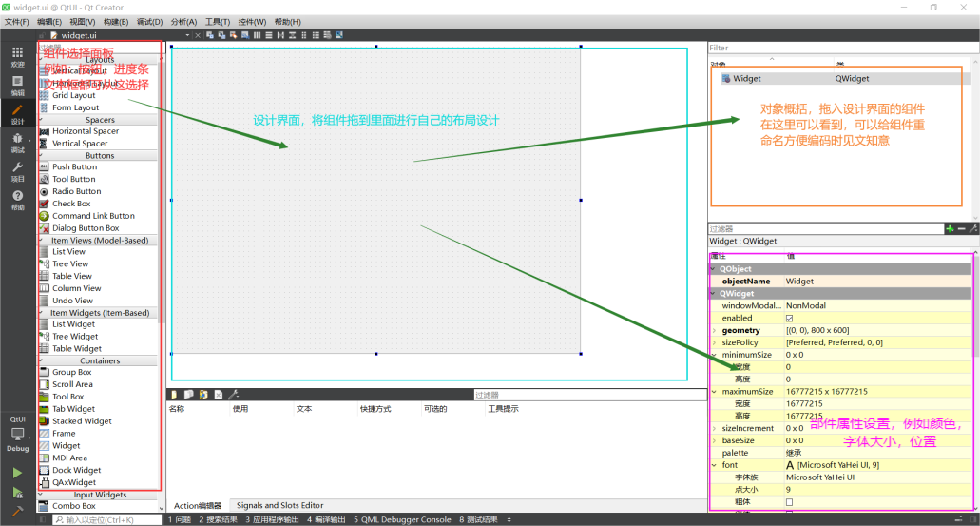Remove dynamic property with minus icon
The width and height of the screenshot is (980, 526).
(x=961, y=229)
